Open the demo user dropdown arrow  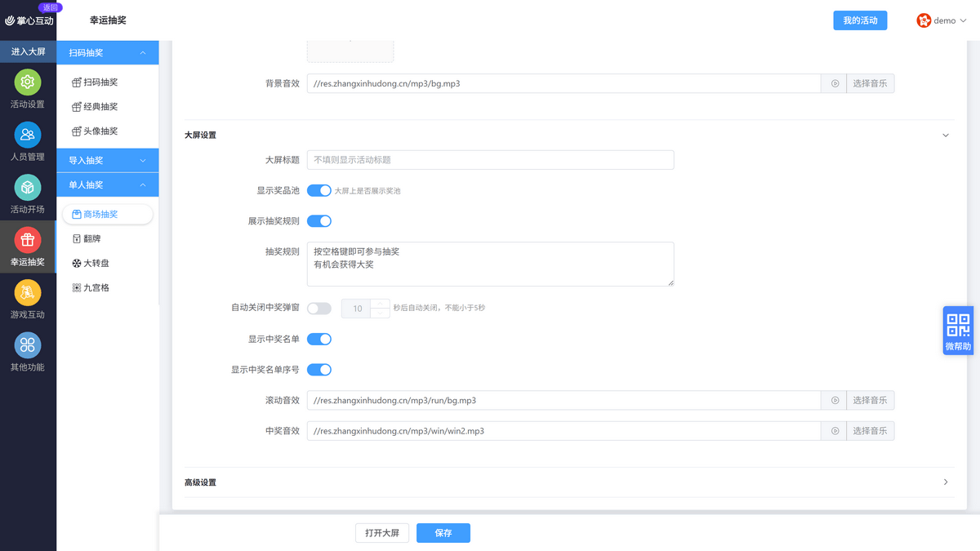tap(964, 21)
